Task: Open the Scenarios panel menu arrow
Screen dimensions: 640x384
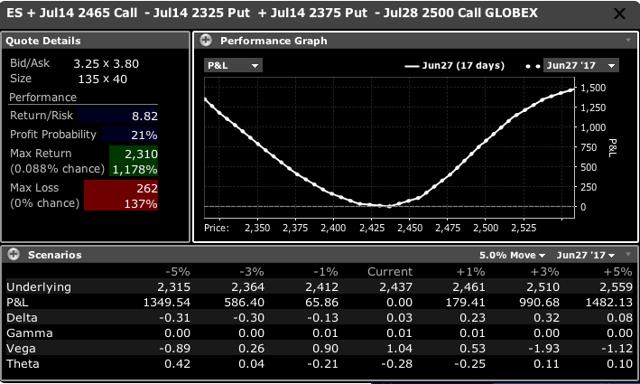Action: 628,254
